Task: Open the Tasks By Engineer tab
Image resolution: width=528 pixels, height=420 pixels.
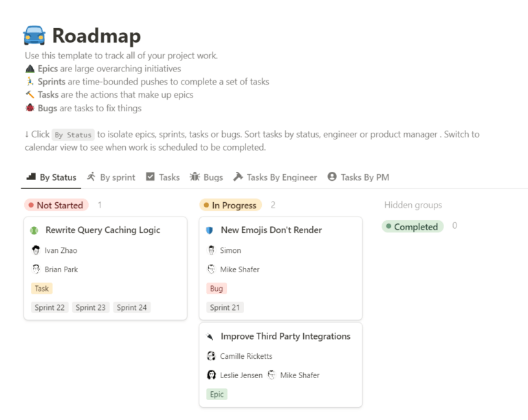Action: (275, 177)
